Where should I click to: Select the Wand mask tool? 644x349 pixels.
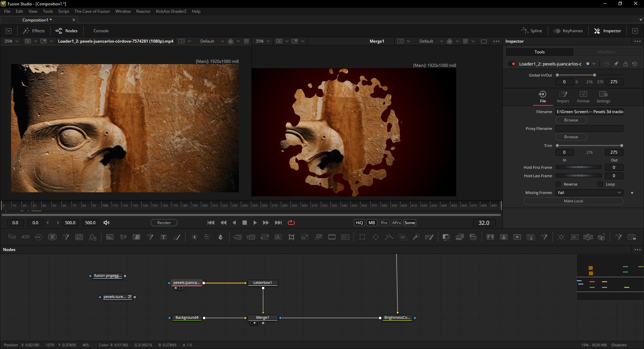point(416,237)
